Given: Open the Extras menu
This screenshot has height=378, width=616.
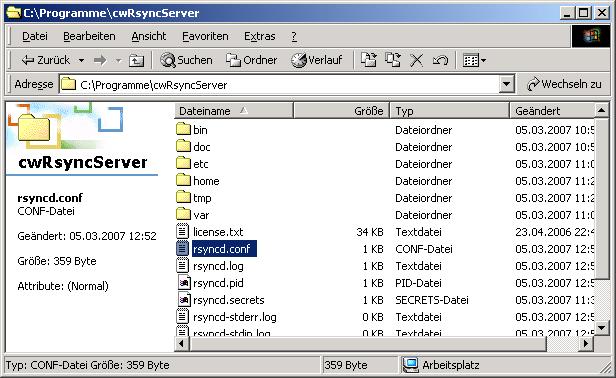Looking at the screenshot, I should (x=260, y=37).
